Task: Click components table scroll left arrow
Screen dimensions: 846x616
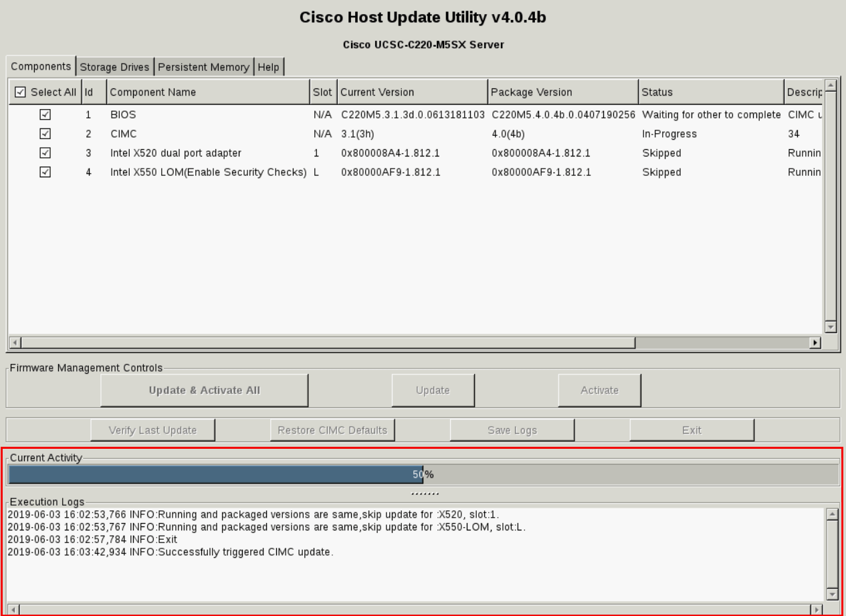Action: pyautogui.click(x=15, y=343)
